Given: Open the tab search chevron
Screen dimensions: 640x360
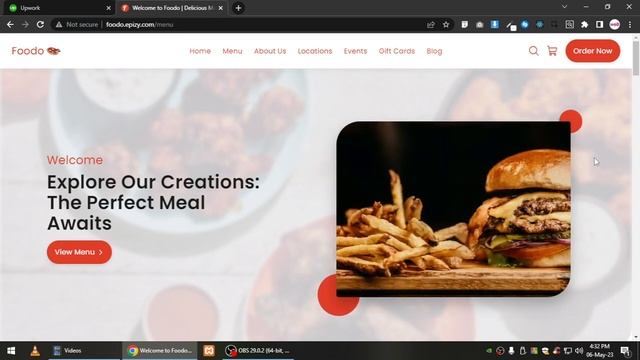Looking at the screenshot, I should tap(564, 7).
